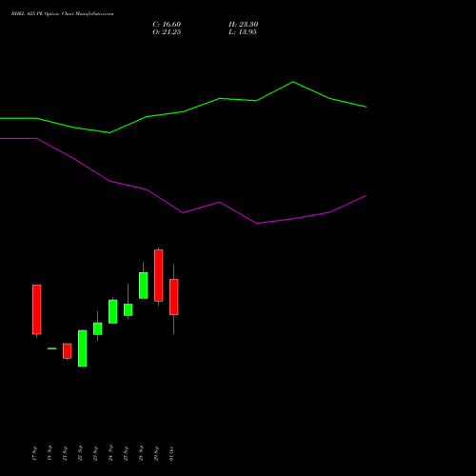
Task: Click the green candle for 28 Sep
Action: click(144, 286)
